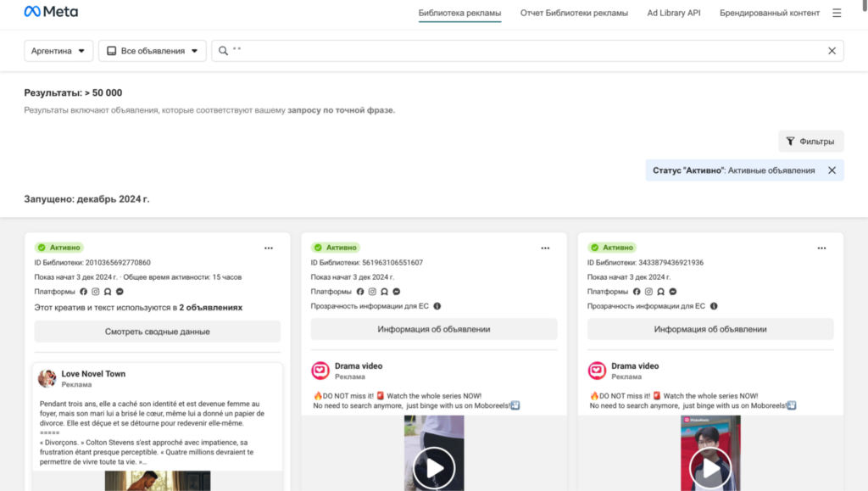
Task: Open Ad Library API tab
Action: pos(674,13)
